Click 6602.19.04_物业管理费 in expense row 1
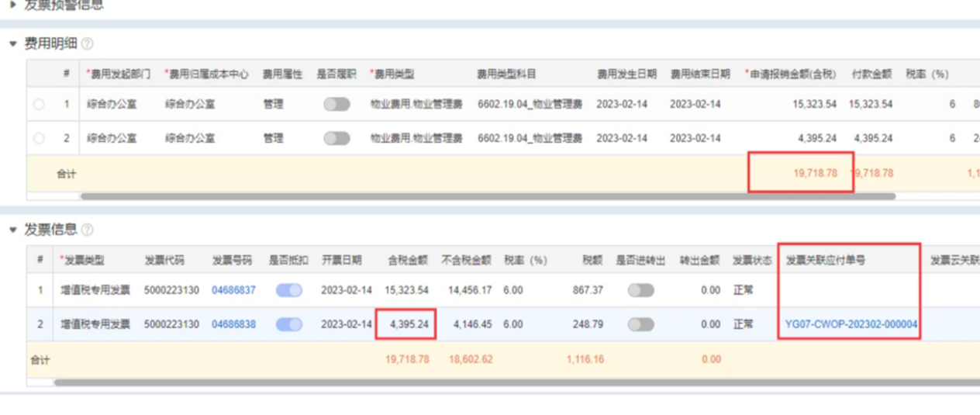This screenshot has height=415, width=980. tap(530, 104)
